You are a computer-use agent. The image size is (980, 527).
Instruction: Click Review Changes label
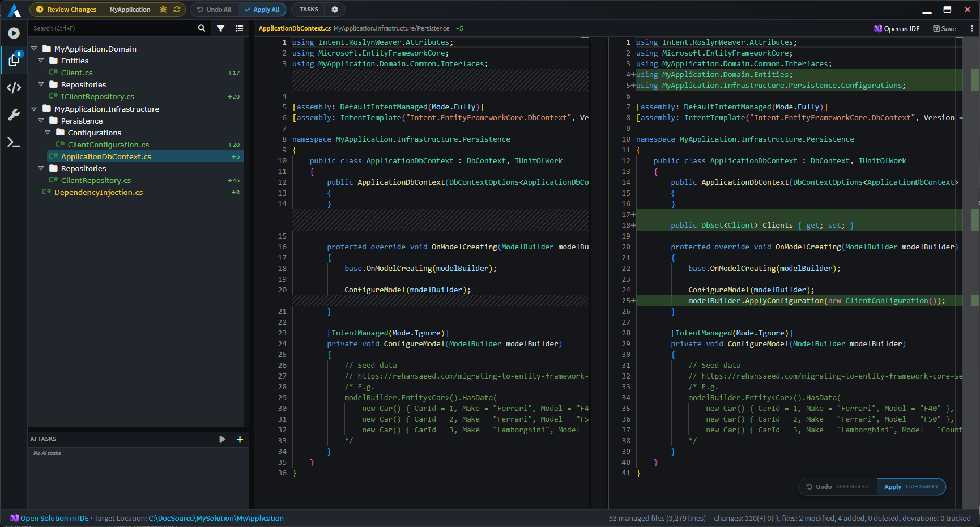click(x=72, y=10)
